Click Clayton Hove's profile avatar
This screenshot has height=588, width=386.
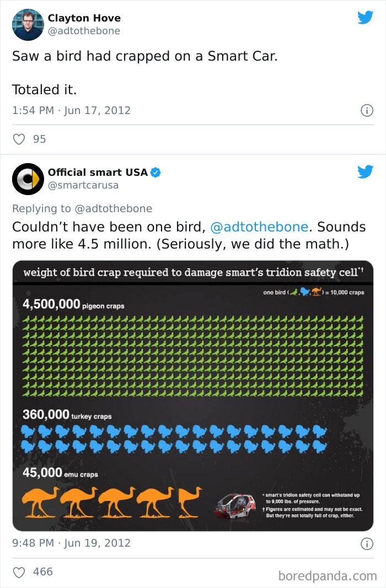pyautogui.click(x=28, y=24)
